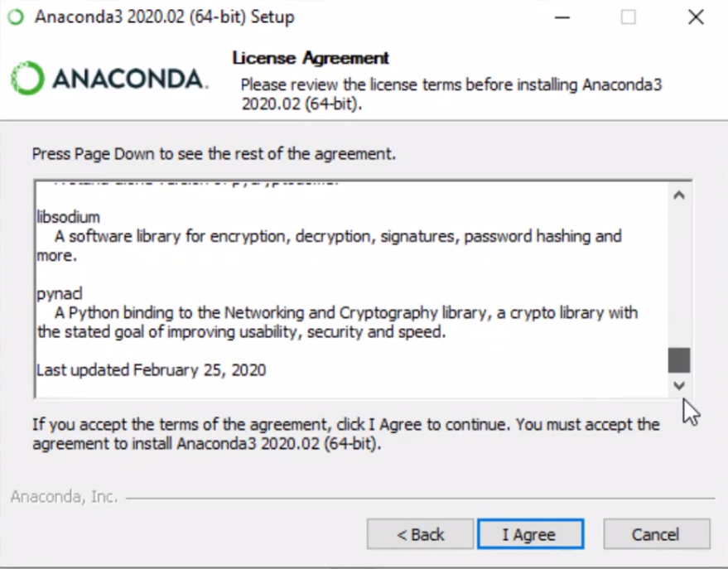Go to previous step with < Back

420,534
